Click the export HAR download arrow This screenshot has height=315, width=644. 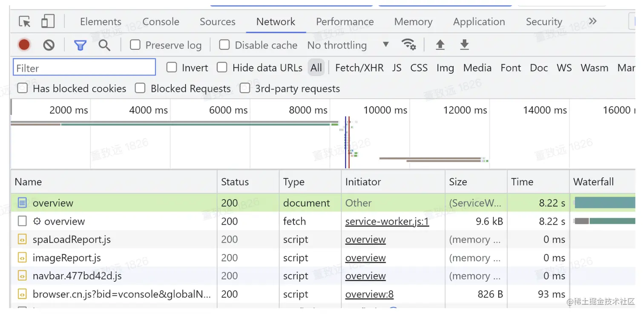tap(465, 45)
